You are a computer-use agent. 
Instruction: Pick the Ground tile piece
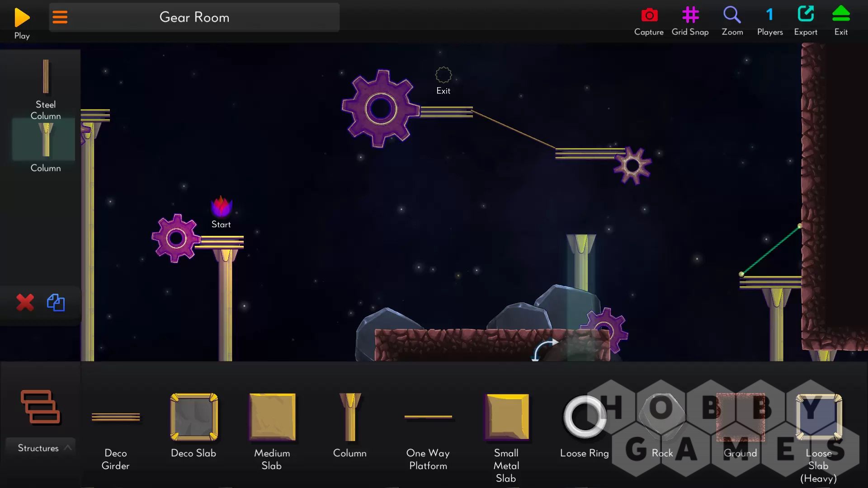741,417
